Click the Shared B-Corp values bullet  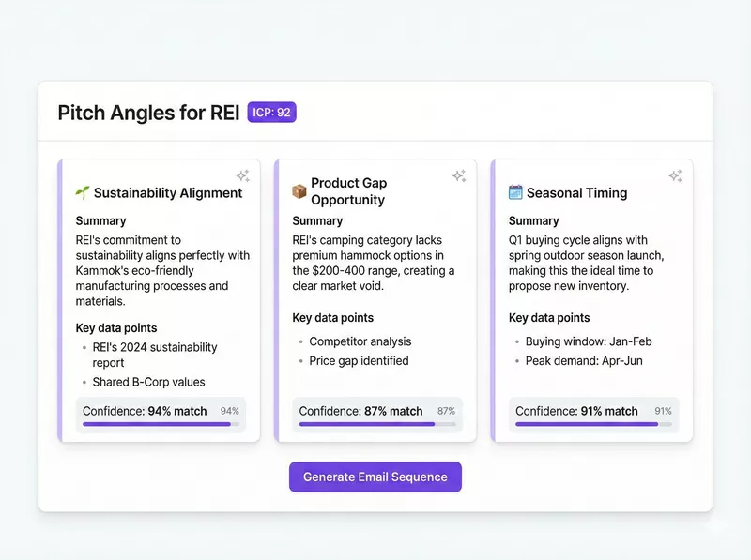pyautogui.click(x=148, y=382)
